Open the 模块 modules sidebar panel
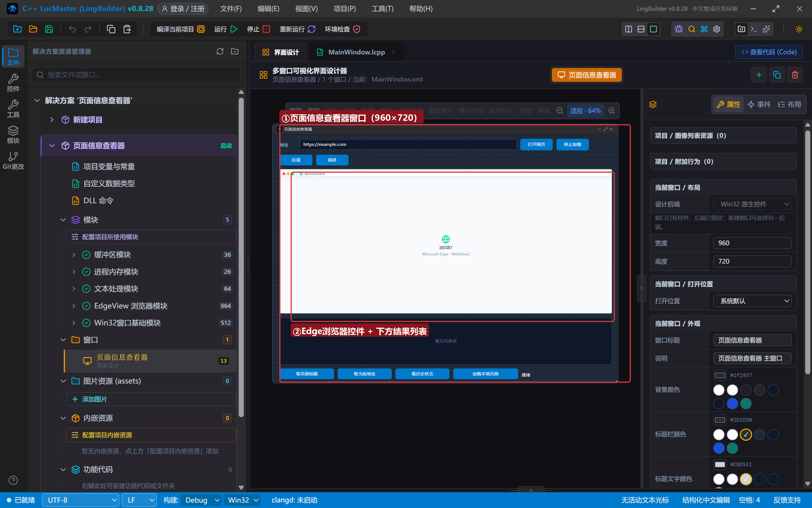The image size is (812, 508). tap(13, 134)
